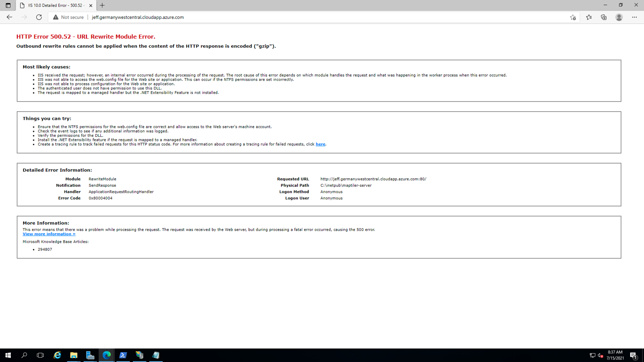Open the Collections icon
The height and width of the screenshot is (362, 644).
[x=604, y=17]
